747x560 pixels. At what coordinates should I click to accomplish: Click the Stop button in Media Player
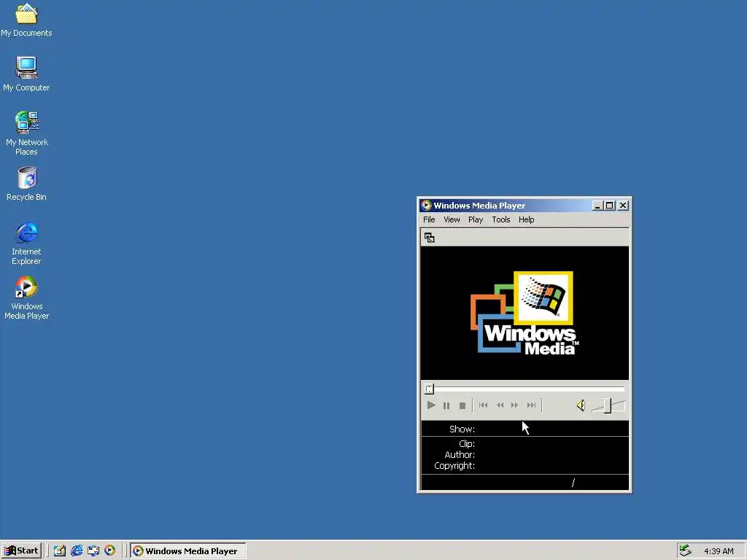coord(462,405)
